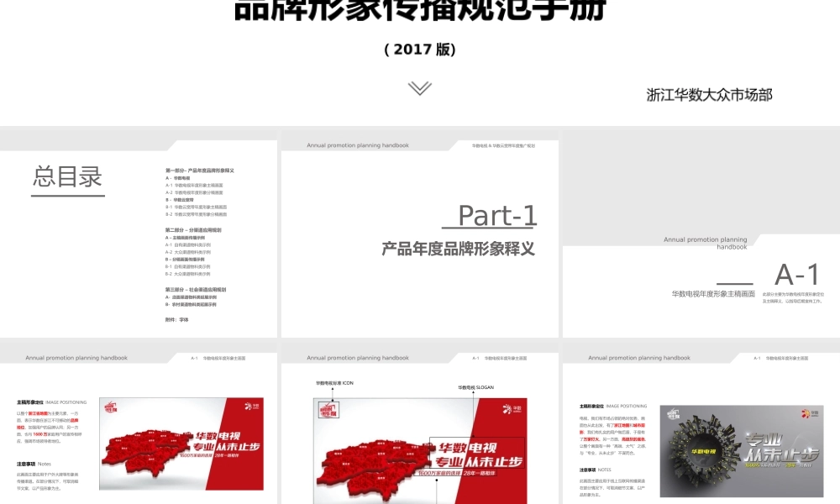Viewport: 840px width, 504px height.
Task: Click the 产品年度品牌形象释义 subtitle
Action: [x=458, y=249]
